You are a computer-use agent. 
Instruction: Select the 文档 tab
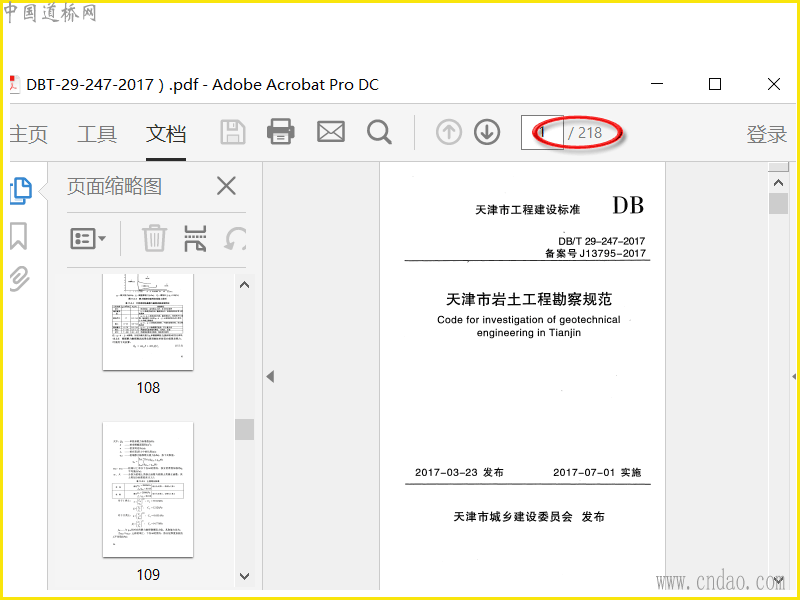[x=166, y=134]
